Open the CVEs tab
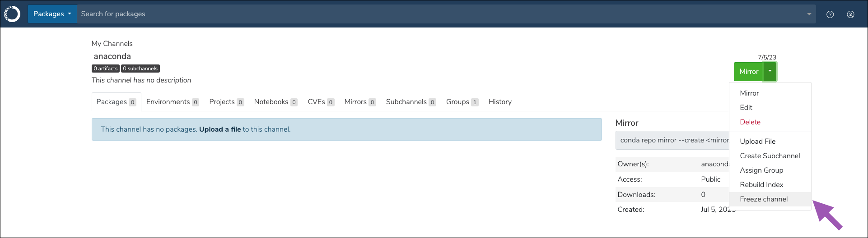Image resolution: width=868 pixels, height=238 pixels. pyautogui.click(x=321, y=102)
